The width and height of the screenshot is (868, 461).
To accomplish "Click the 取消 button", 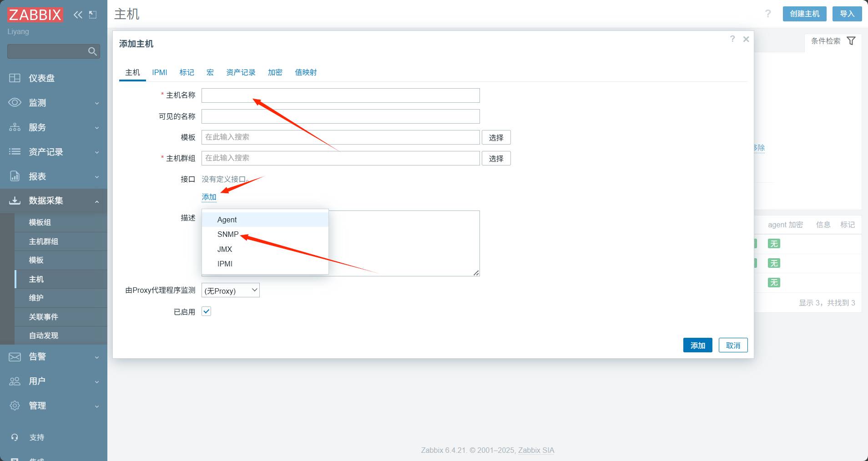I will [x=733, y=345].
